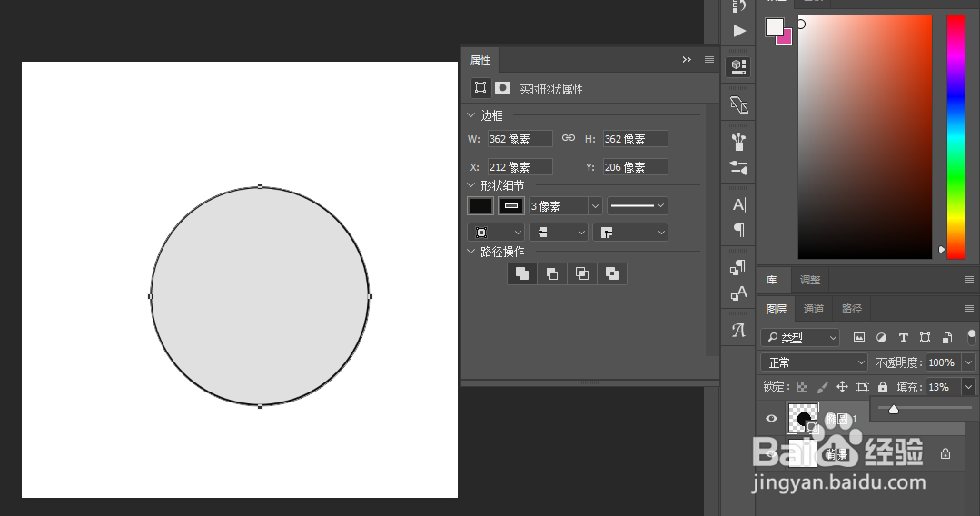The image size is (980, 516).
Task: Click the Actions play panel icon
Action: point(739,31)
